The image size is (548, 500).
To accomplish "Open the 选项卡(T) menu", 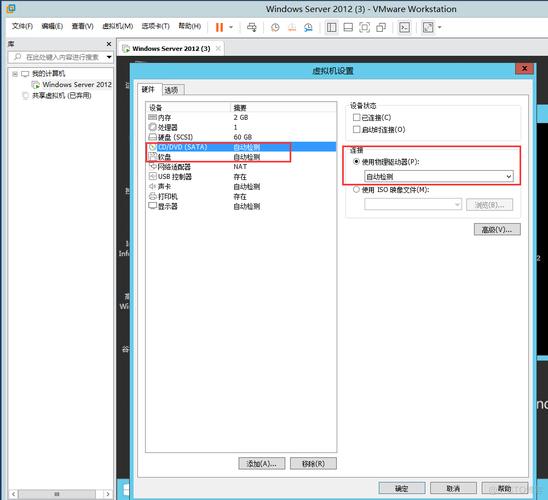I will (156, 26).
